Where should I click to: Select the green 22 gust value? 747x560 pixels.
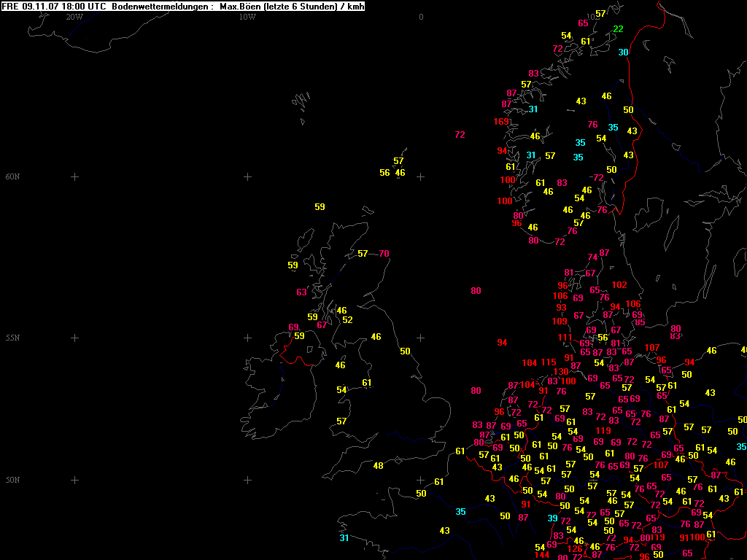point(618,29)
